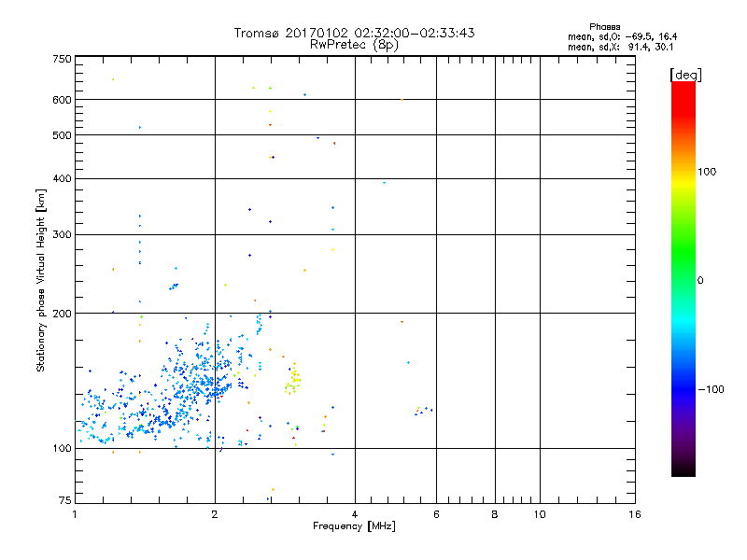Click the y-axis '400' tick label
The image size is (747, 560).
click(x=62, y=178)
